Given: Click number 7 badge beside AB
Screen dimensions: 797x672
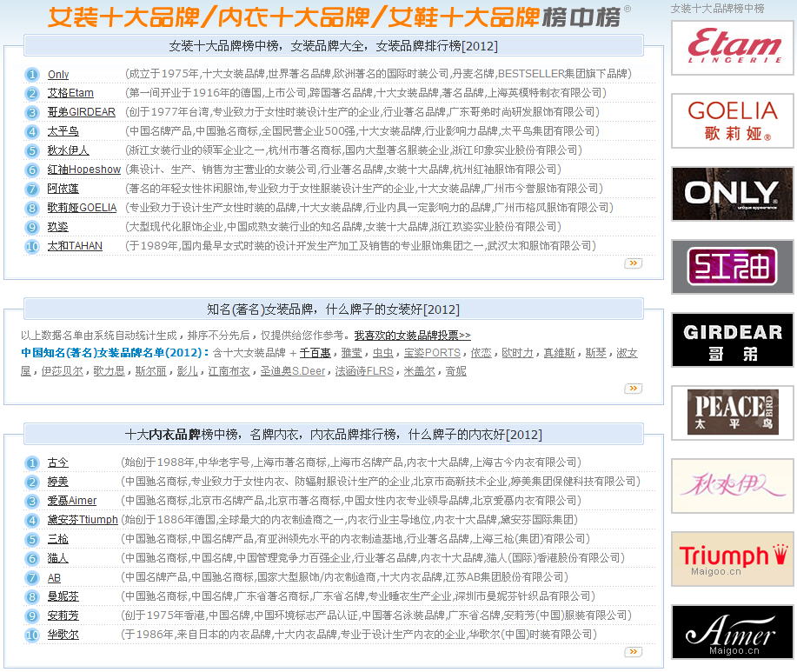Looking at the screenshot, I should click(32, 578).
